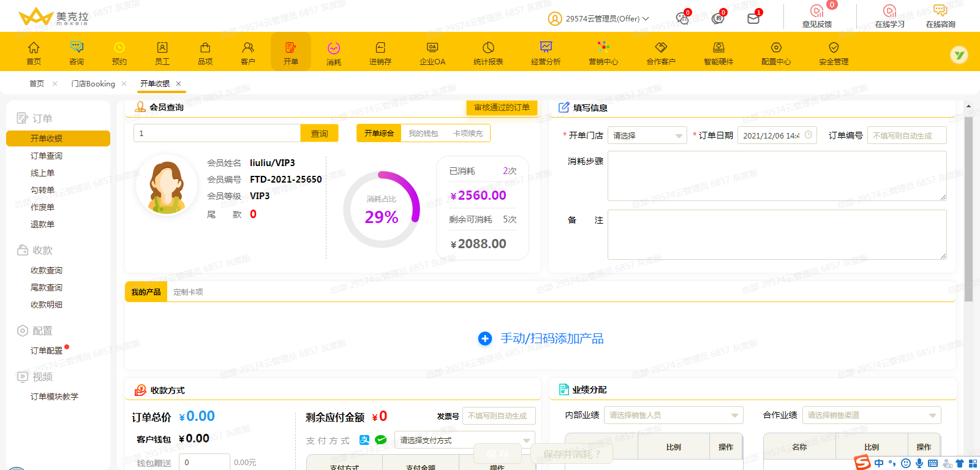Open the 进销存 inventory icon
The image size is (980, 470).
coord(380,48)
